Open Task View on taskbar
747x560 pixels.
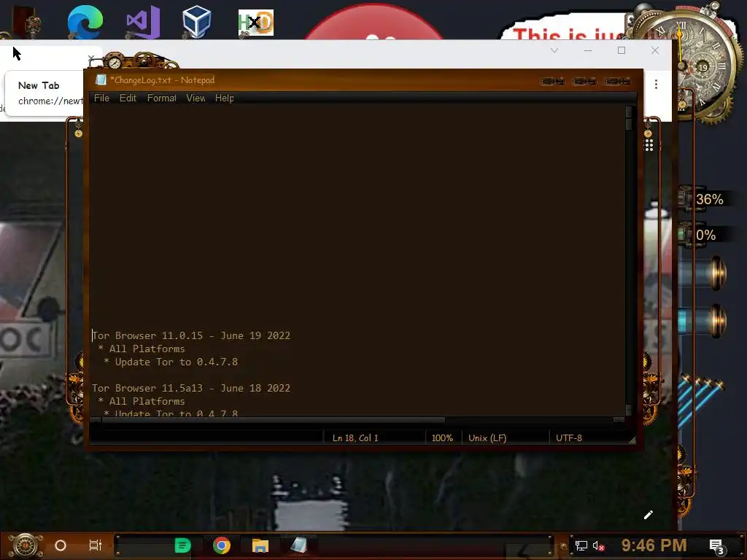[x=96, y=545]
